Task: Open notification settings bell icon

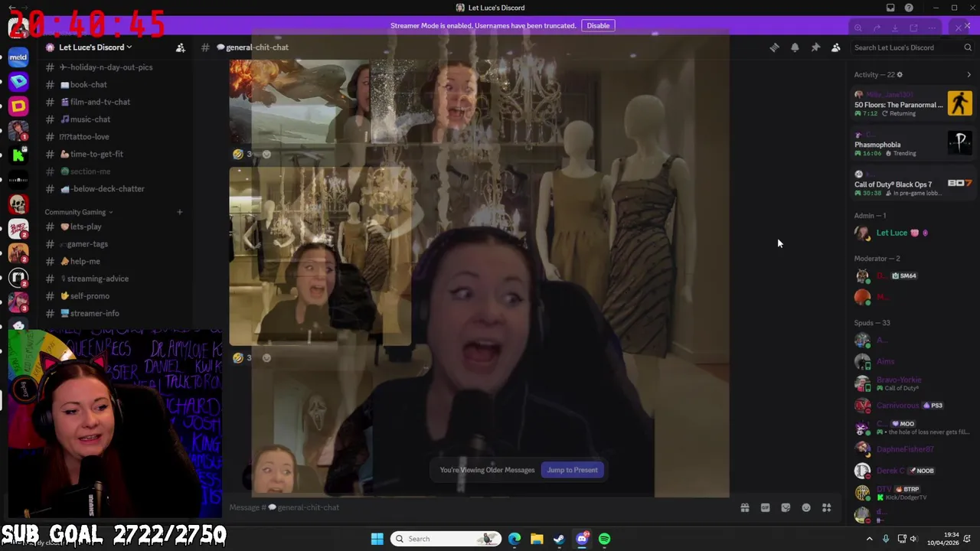Action: [795, 47]
